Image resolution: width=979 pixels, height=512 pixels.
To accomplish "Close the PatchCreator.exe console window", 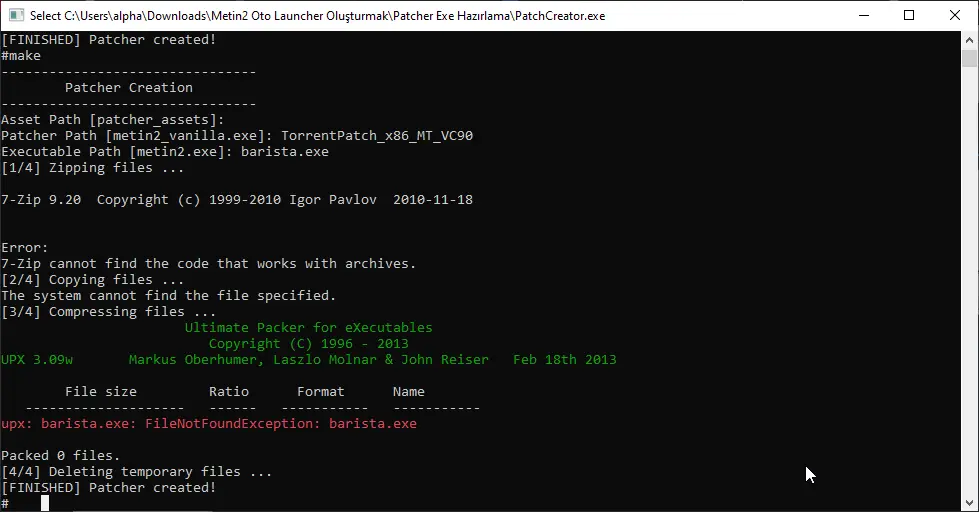I will click(x=955, y=15).
